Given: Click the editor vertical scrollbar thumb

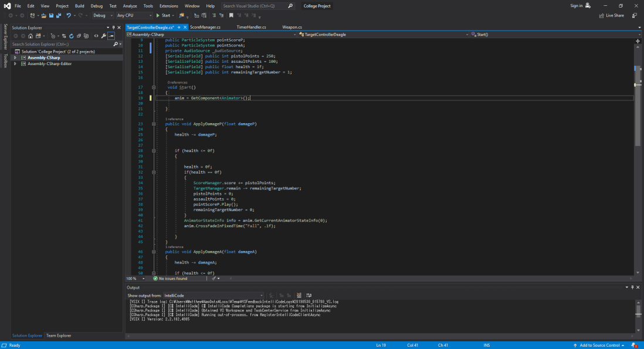Looking at the screenshot, I should tap(638, 107).
